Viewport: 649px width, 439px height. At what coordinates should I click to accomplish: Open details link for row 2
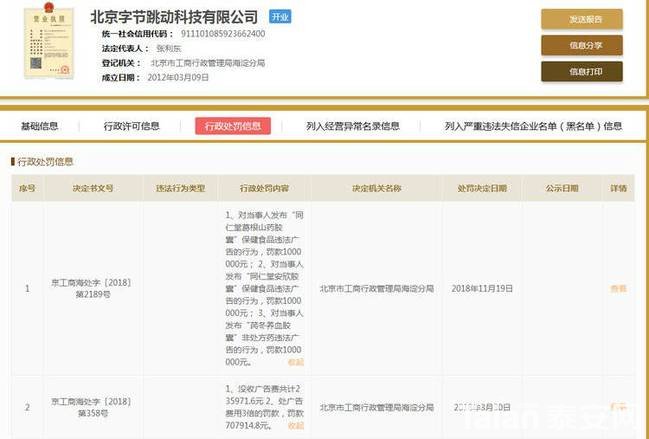pyautogui.click(x=618, y=407)
